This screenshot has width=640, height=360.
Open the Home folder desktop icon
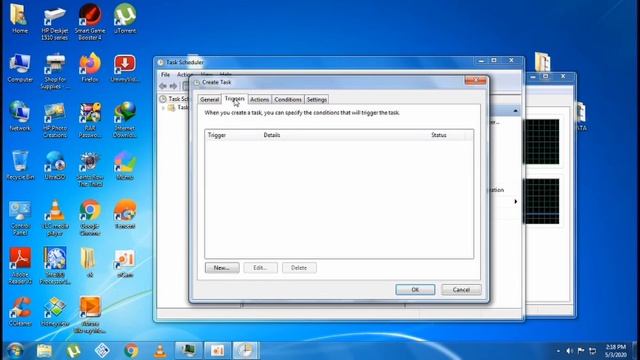pos(19,19)
